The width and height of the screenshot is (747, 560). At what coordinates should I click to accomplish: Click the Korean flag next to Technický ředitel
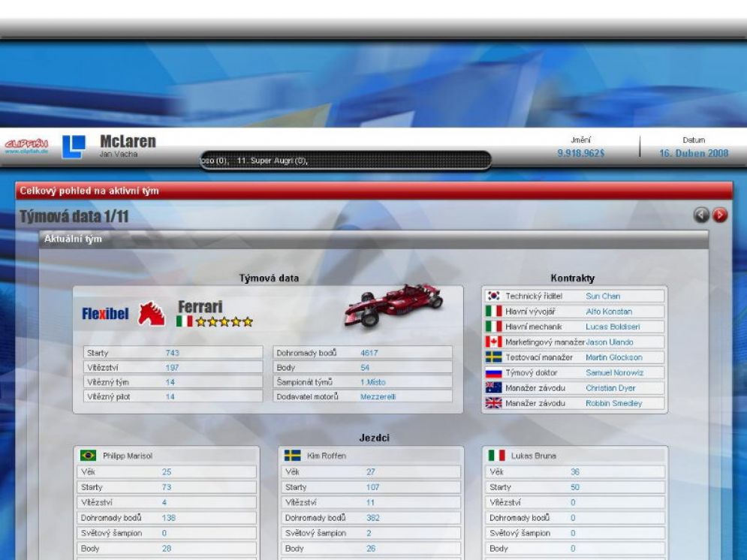493,296
